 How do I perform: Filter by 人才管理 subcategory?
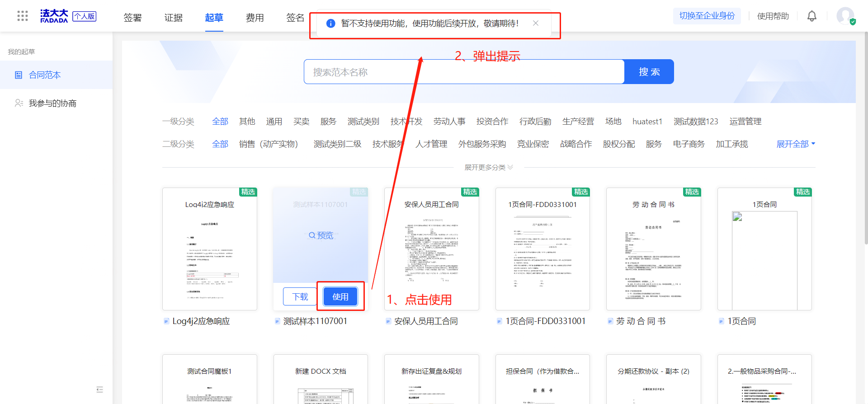[431, 144]
